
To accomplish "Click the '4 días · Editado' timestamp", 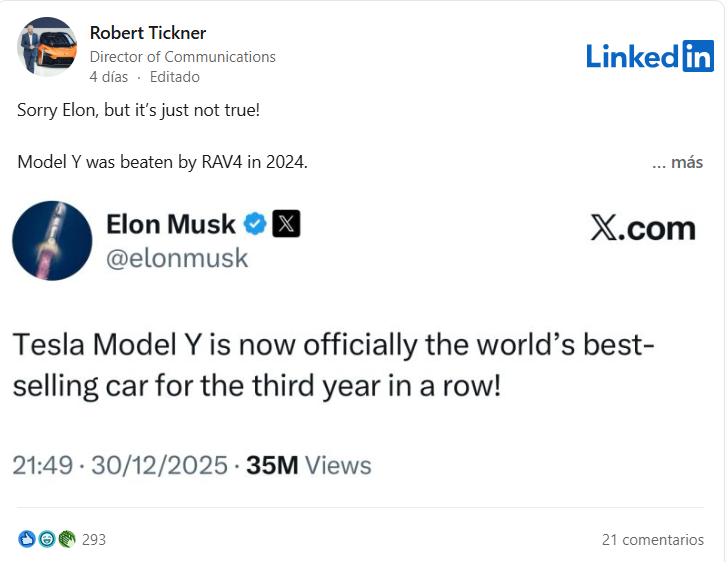I will 144,77.
